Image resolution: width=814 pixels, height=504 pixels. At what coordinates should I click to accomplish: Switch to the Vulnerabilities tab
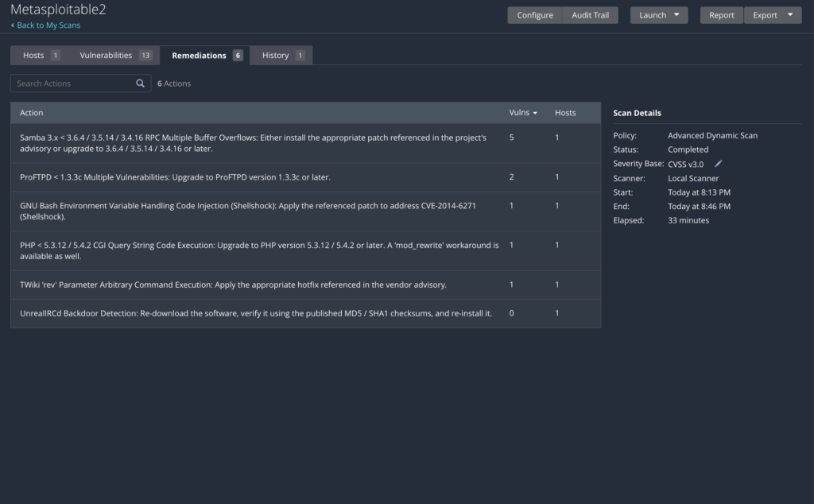tap(115, 55)
